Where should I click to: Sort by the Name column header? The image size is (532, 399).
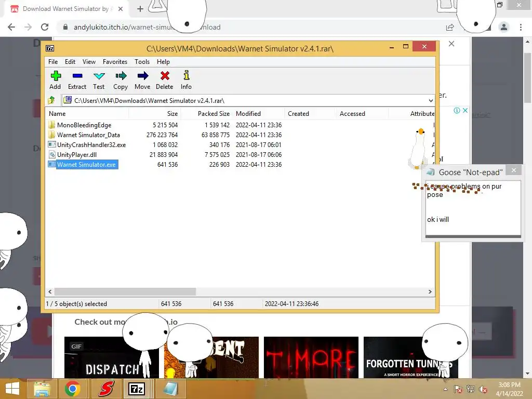tap(87, 114)
